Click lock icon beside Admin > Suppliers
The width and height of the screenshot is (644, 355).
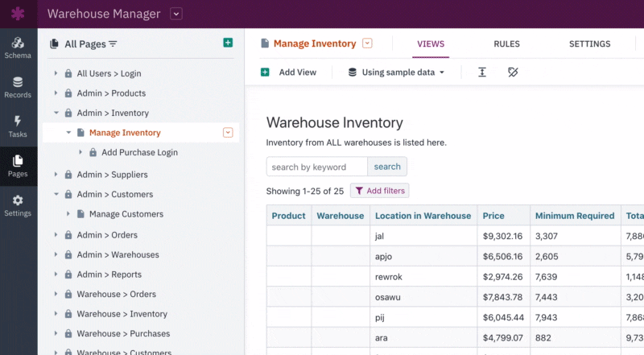point(68,175)
